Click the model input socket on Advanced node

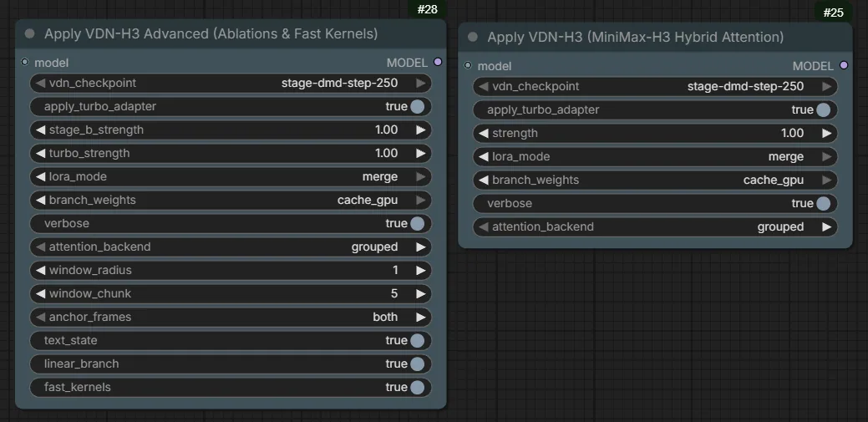[24, 62]
